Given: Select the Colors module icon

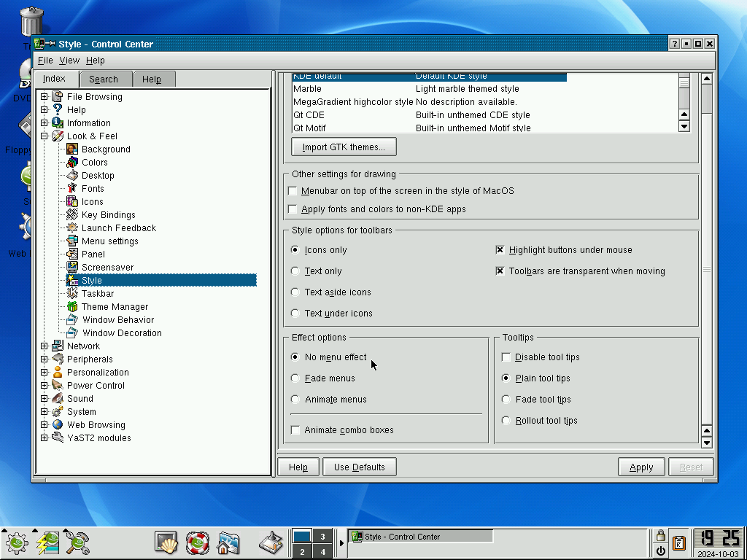Looking at the screenshot, I should (x=72, y=163).
